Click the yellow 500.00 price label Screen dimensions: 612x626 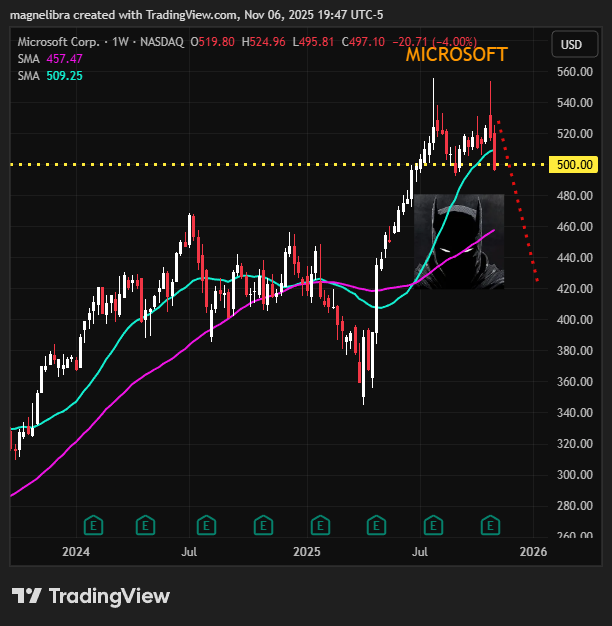pos(574,164)
